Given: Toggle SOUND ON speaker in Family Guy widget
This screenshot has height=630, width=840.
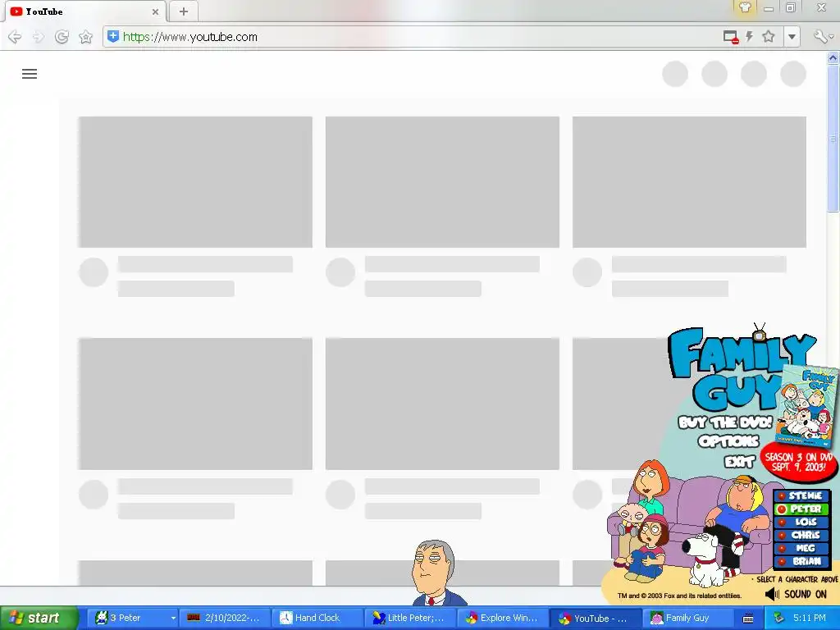Looking at the screenshot, I should pos(796,594).
